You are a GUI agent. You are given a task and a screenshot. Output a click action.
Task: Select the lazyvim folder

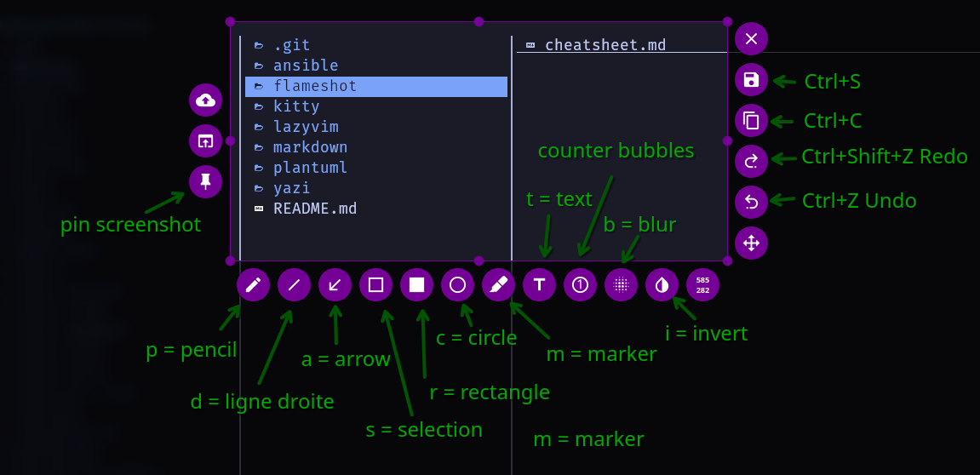(x=376, y=128)
